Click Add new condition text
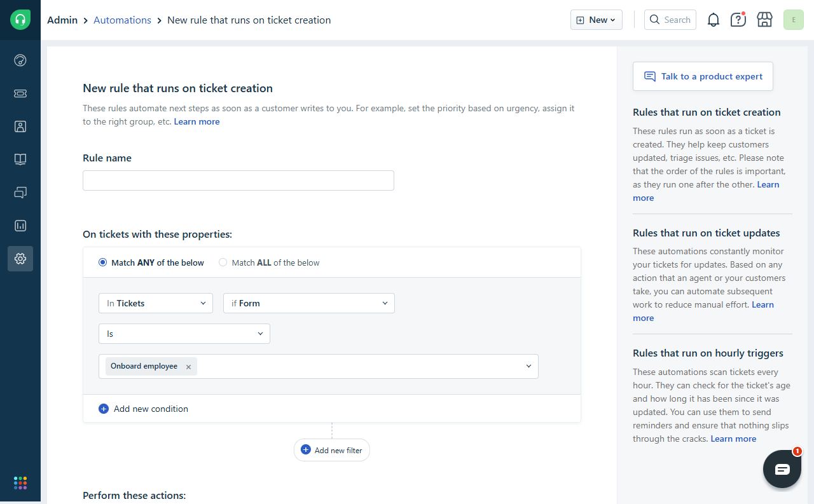 [x=151, y=409]
